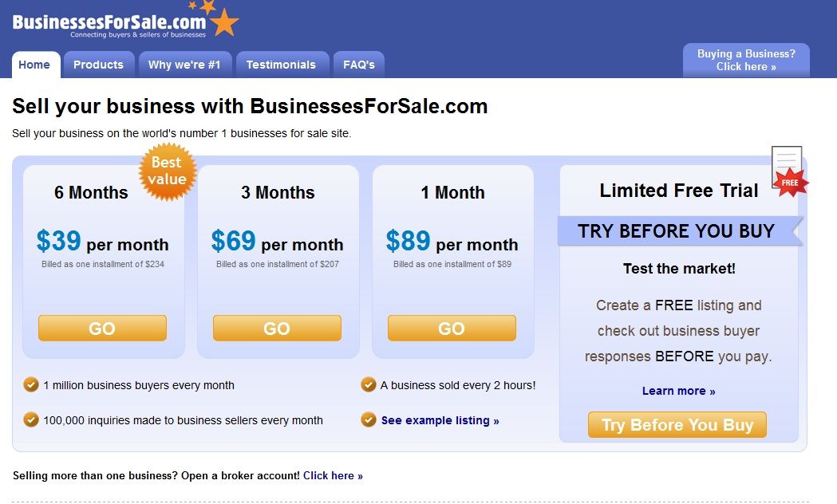Choose GO under the 3 Months plan
Screen dimensions: 837x504
[x=277, y=328]
